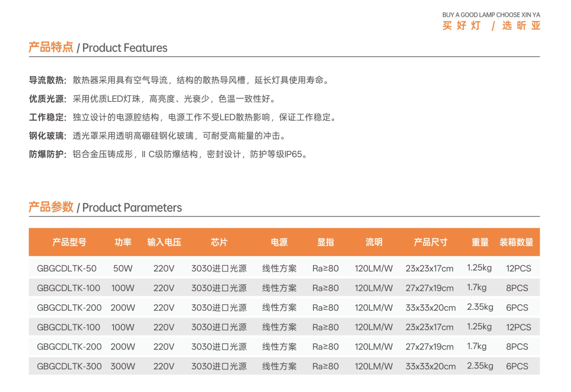Click the GBGCDLTK-300 model cell
This screenshot has width=571, height=392.
coord(69,366)
